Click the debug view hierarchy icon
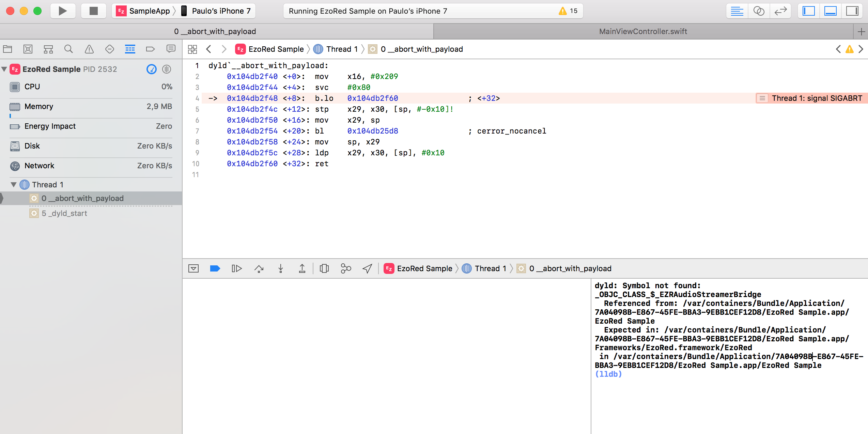868x434 pixels. (x=325, y=268)
